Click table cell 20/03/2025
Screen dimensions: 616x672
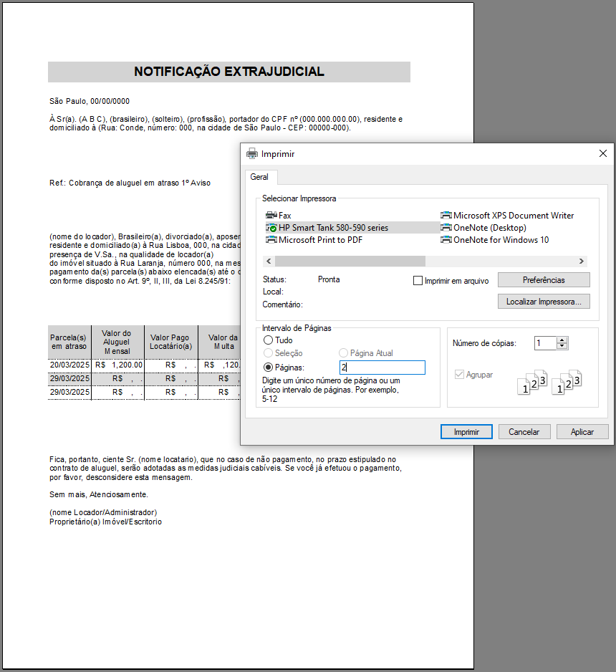pyautogui.click(x=69, y=365)
